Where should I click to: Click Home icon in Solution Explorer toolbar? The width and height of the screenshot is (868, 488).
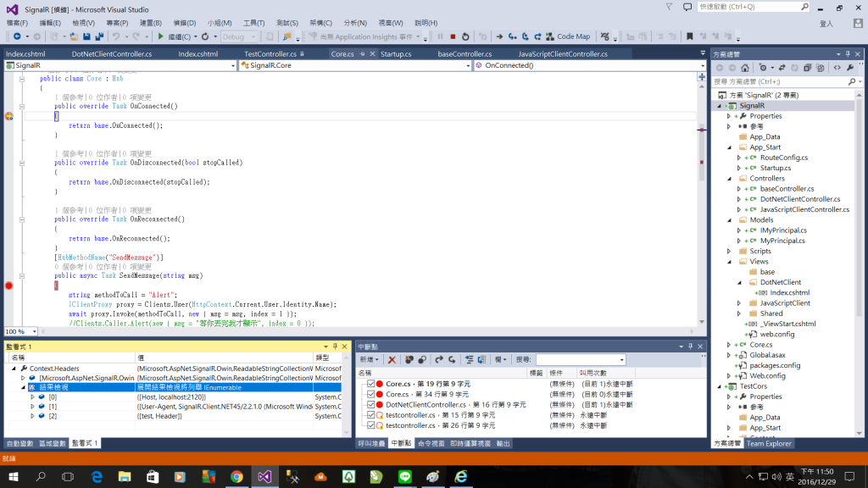[745, 68]
